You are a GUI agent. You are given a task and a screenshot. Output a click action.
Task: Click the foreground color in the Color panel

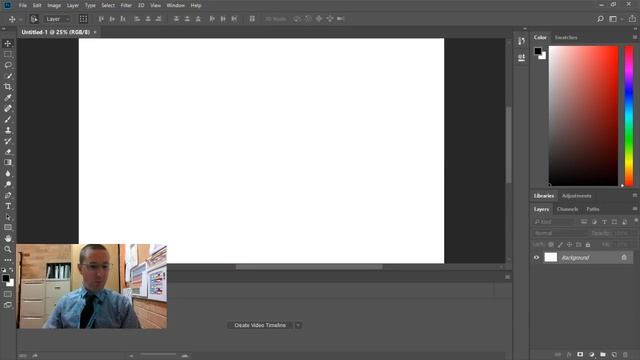point(538,51)
